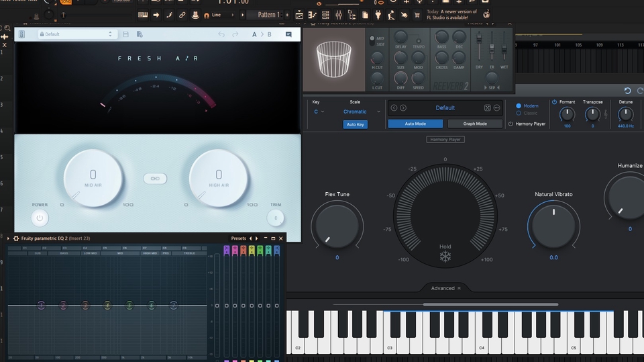Open the channel rack icon

(x=325, y=15)
